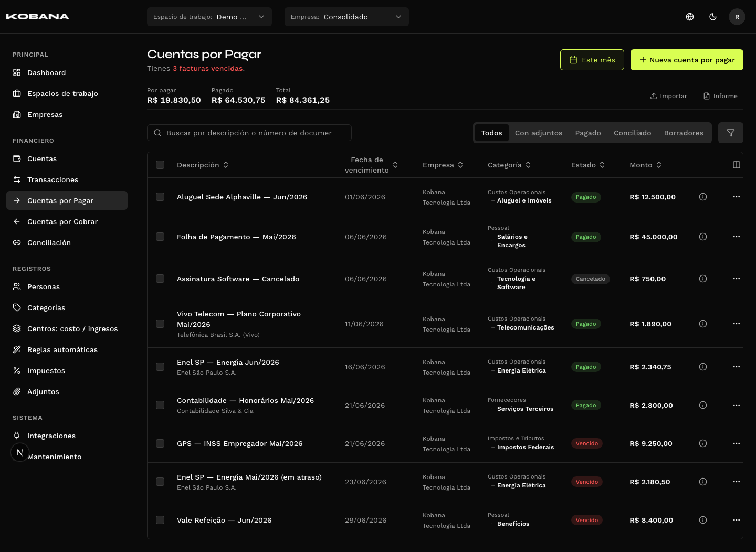This screenshot has height=552, width=756.
Task: Switch to Conciliado tab
Action: click(633, 133)
